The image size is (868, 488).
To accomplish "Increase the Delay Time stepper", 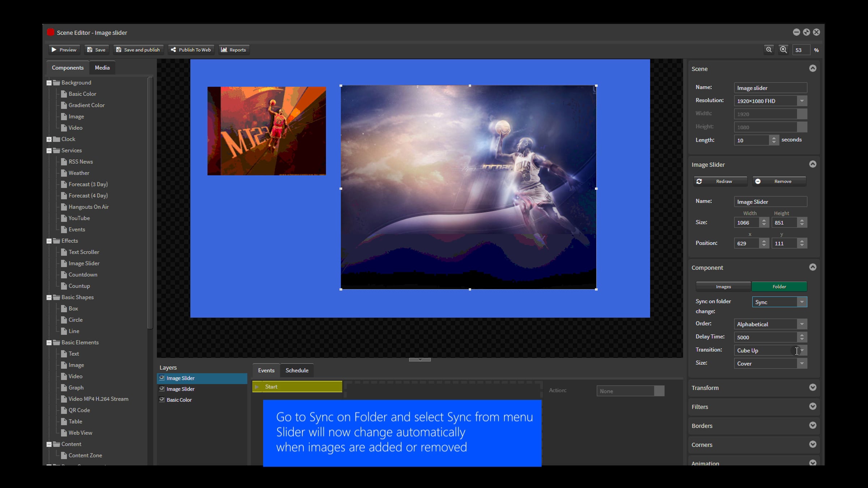I will (x=802, y=335).
